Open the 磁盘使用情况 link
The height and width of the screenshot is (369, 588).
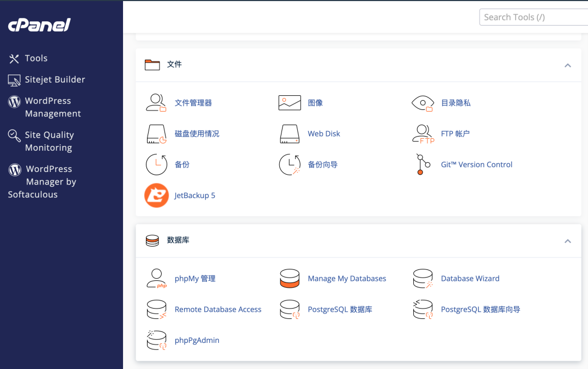pyautogui.click(x=197, y=134)
